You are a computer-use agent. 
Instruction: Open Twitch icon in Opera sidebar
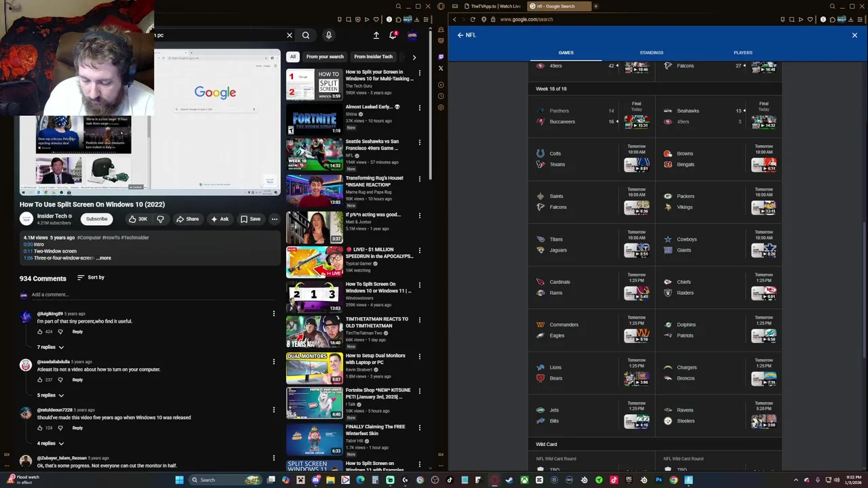click(440, 57)
